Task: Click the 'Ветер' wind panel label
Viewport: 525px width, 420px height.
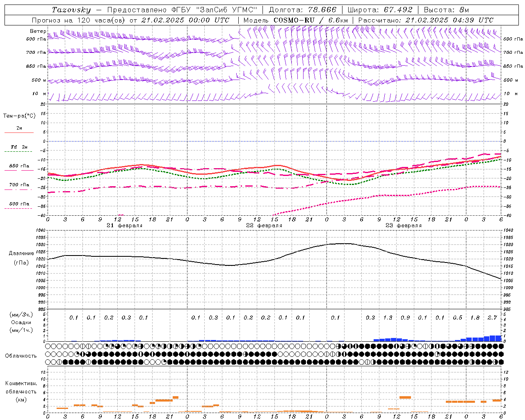Action: [x=38, y=31]
